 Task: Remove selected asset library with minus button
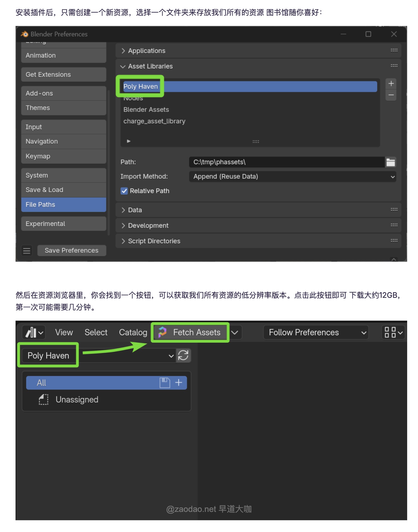pyautogui.click(x=391, y=95)
